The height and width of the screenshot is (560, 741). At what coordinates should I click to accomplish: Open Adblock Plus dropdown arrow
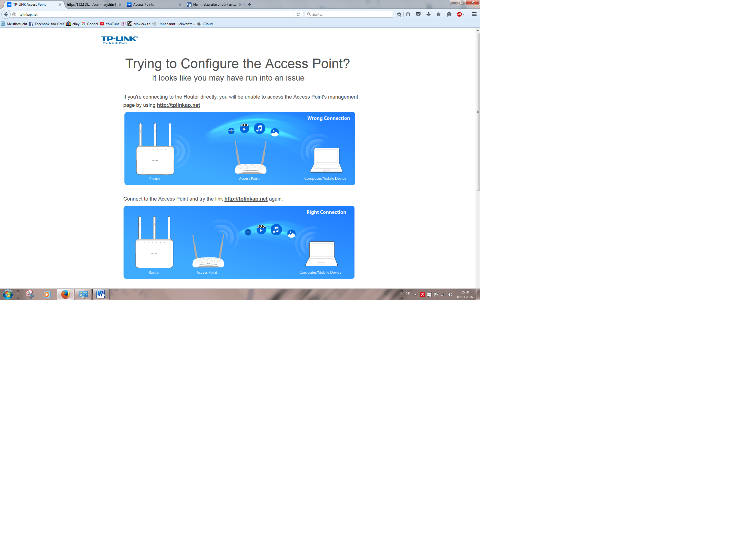[x=464, y=14]
